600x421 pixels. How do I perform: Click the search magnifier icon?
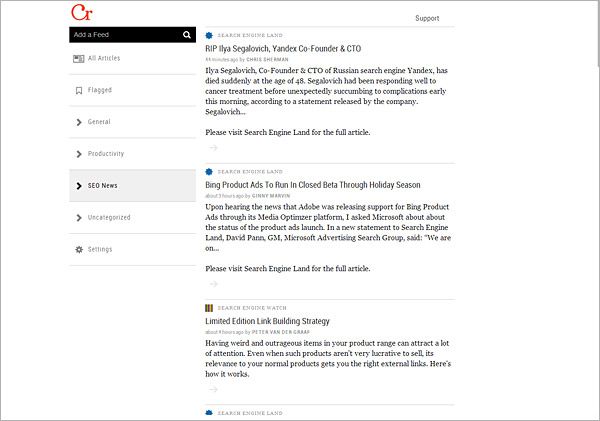click(x=187, y=35)
